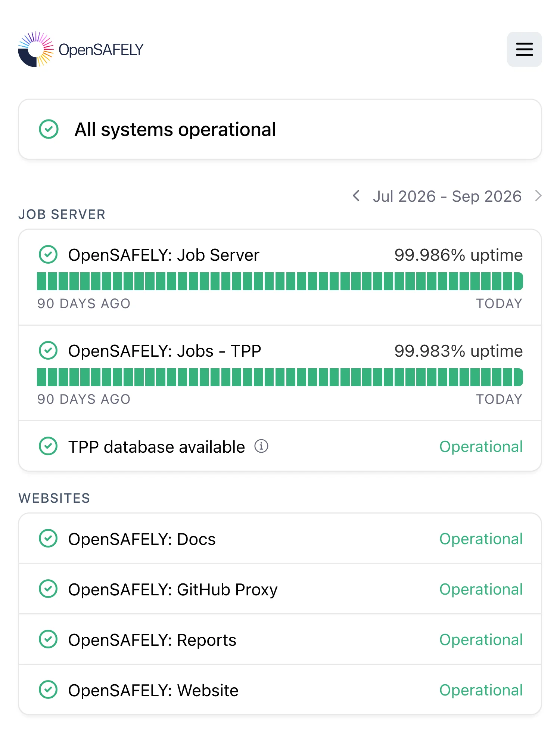Click Operational status for OpenSAFELY: Docs
This screenshot has width=560, height=747.
[481, 539]
